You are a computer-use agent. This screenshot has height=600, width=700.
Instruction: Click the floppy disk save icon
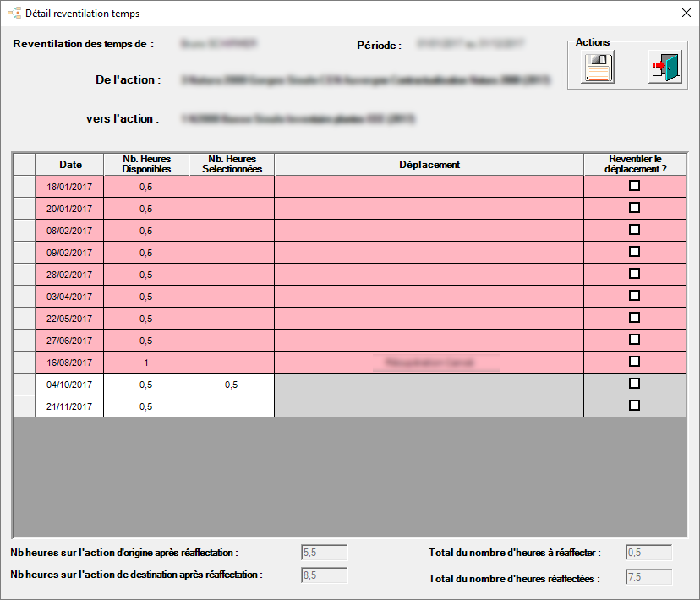(x=598, y=68)
